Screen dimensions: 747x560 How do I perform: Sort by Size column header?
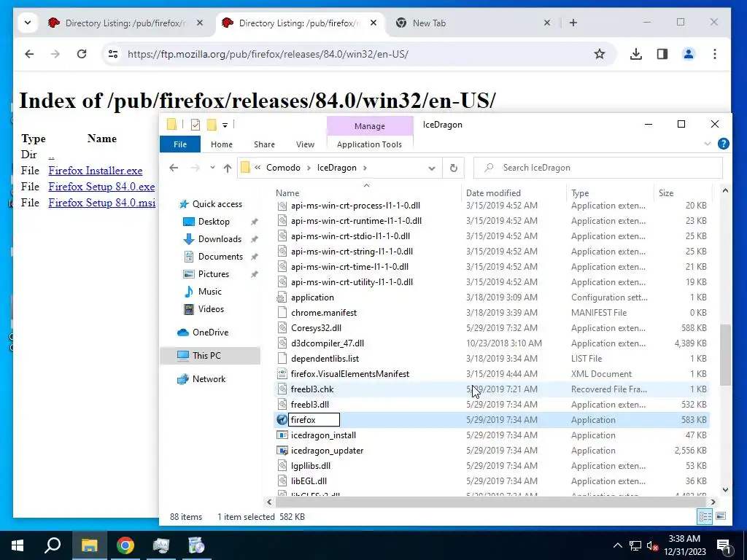coord(666,192)
